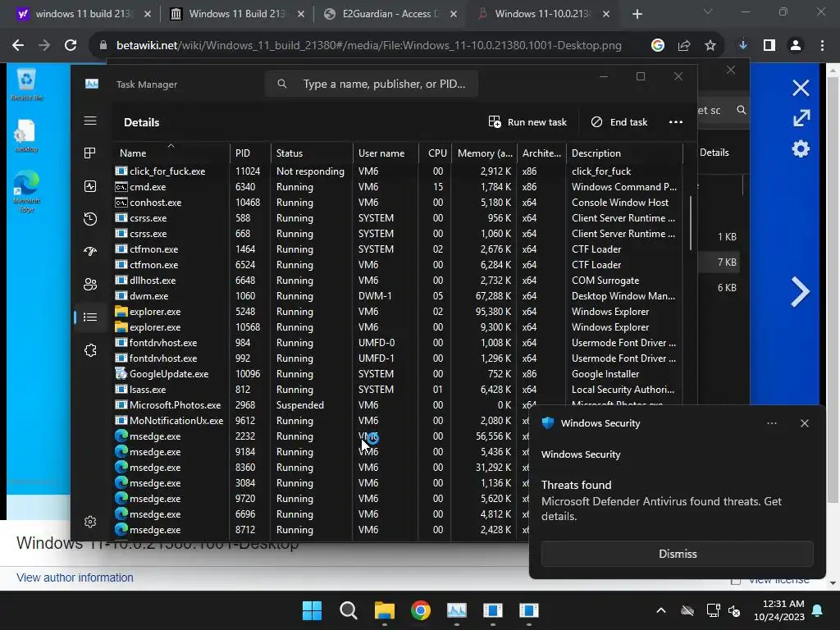Open File Explorer from taskbar
The height and width of the screenshot is (630, 840).
tap(384, 610)
